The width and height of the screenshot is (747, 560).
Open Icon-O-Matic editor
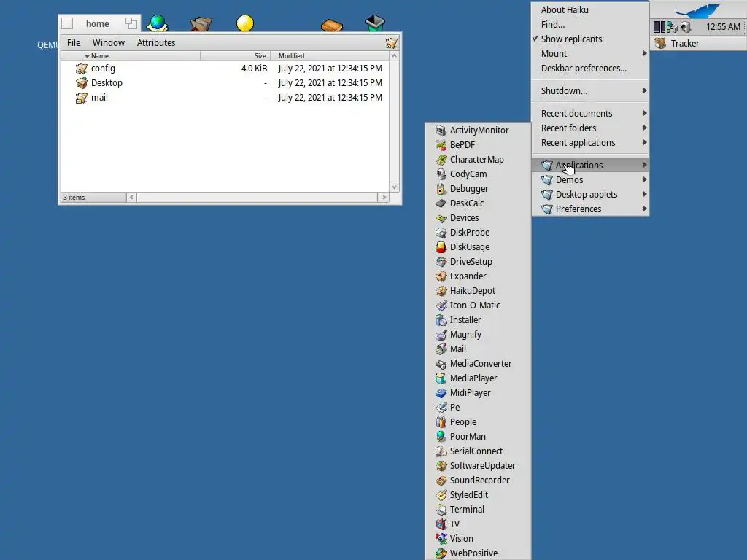[478, 306]
